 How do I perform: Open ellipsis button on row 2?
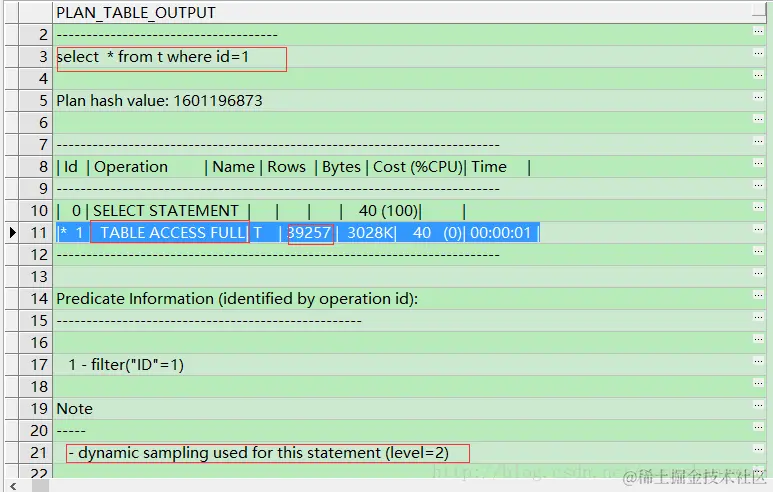(x=758, y=31)
